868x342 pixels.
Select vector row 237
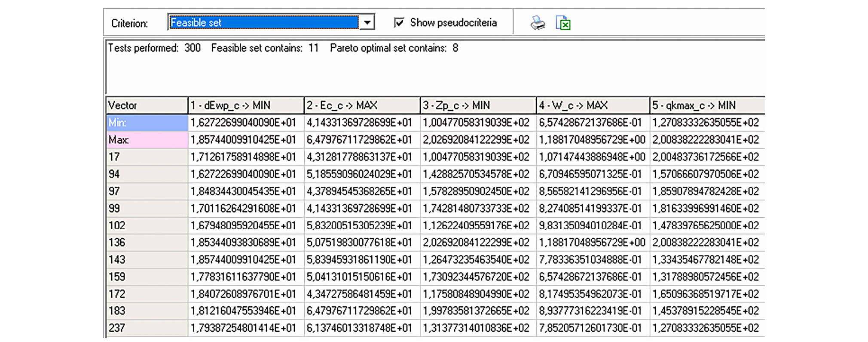point(147,328)
